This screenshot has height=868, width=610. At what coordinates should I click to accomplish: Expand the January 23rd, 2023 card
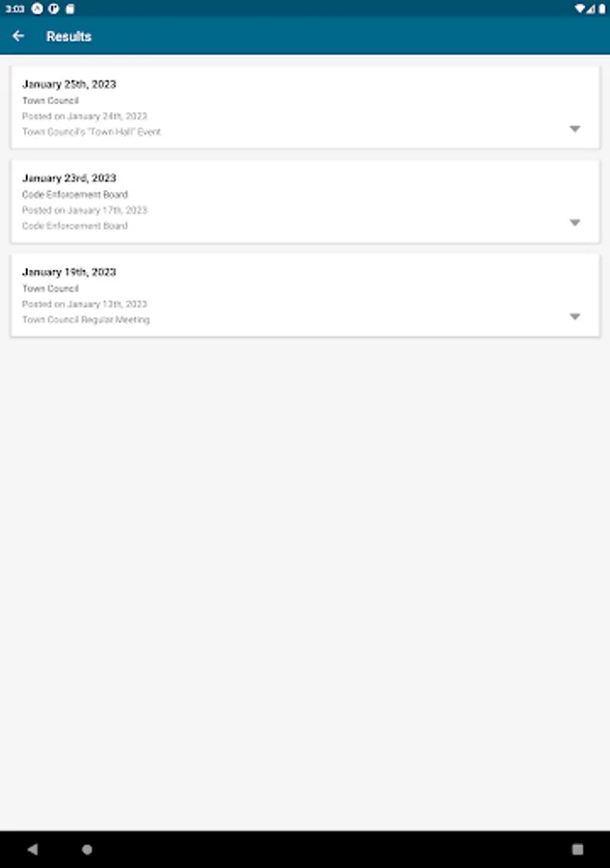coord(574,223)
